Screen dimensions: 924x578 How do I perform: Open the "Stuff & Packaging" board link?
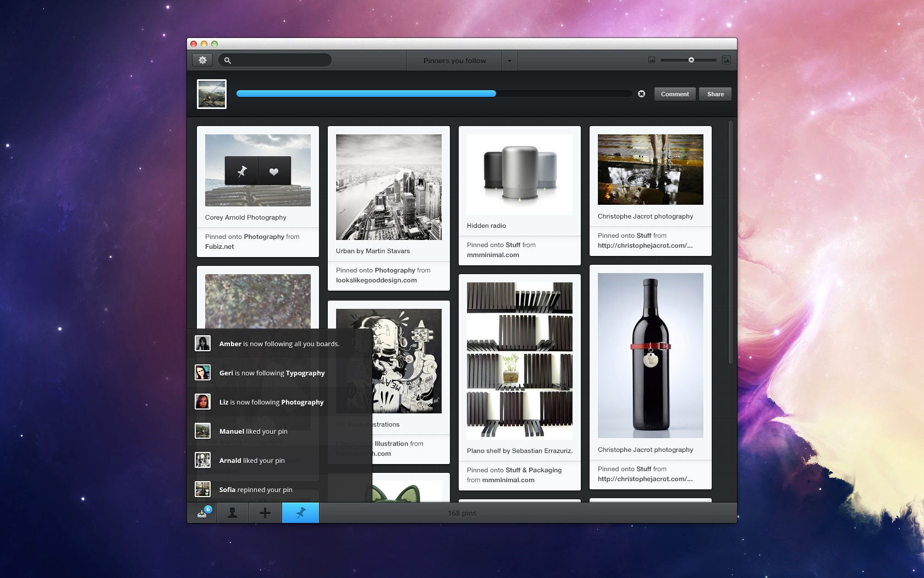(x=533, y=470)
